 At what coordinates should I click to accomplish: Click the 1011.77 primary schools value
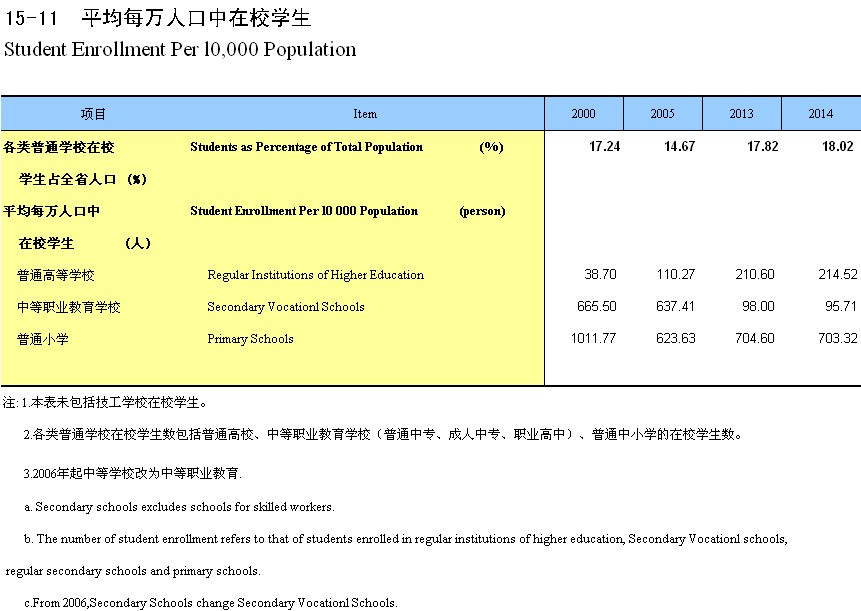(593, 339)
